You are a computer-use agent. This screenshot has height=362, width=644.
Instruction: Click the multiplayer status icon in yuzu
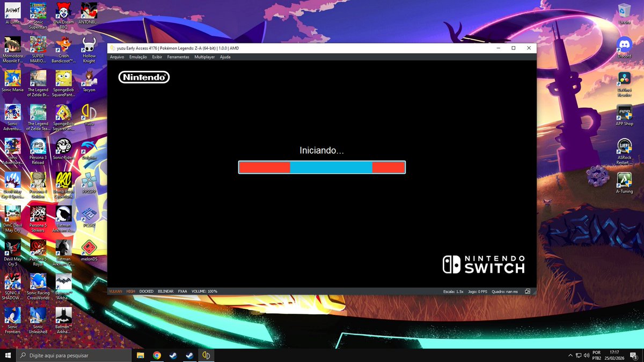click(x=528, y=291)
